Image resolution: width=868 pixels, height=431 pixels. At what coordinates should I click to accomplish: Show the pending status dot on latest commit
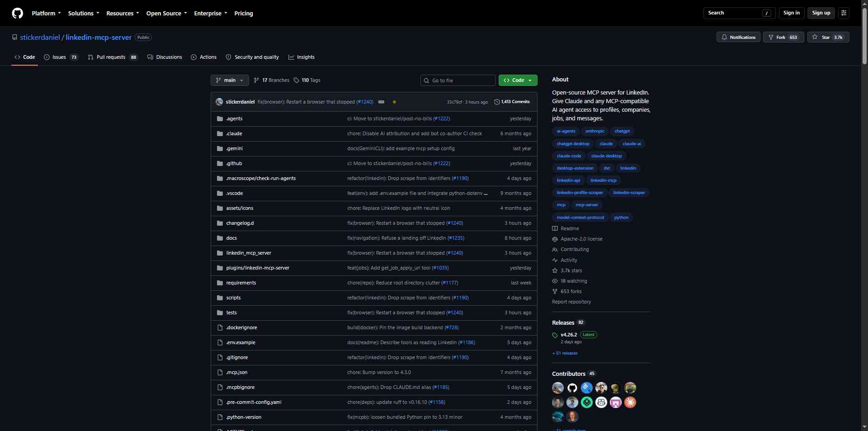coord(394,102)
